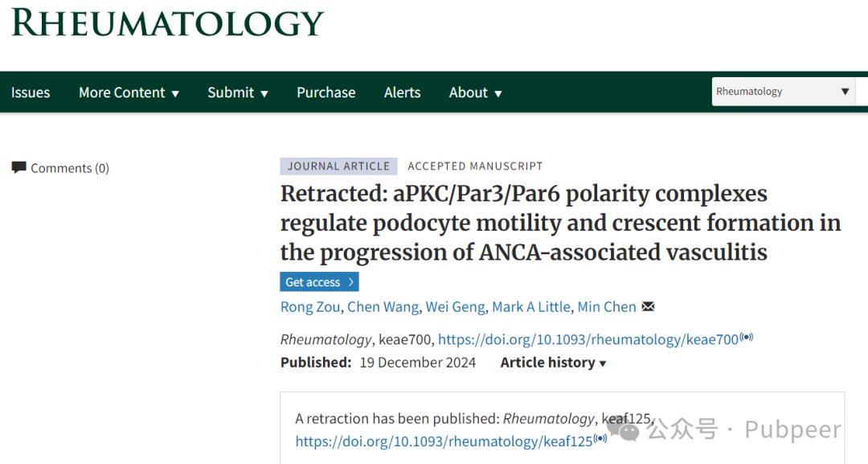Image resolution: width=868 pixels, height=464 pixels.
Task: Expand the Submit dropdown menu
Action: click(238, 92)
